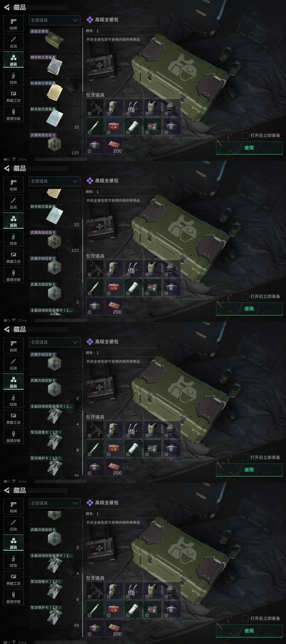This screenshot has width=286, height=644.
Task: Toggle 打开后立即装备 checkbox in the bottom screenshot
Action: point(245,619)
